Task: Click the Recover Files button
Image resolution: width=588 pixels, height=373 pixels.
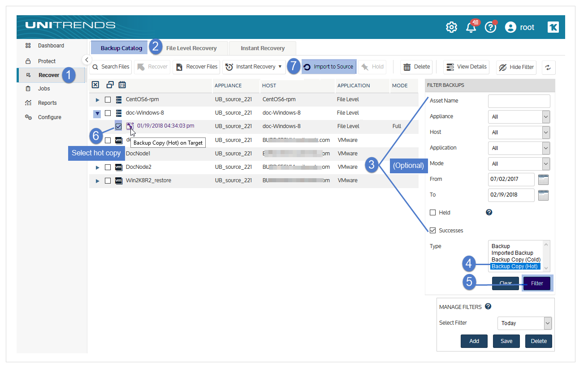Action: pos(196,67)
